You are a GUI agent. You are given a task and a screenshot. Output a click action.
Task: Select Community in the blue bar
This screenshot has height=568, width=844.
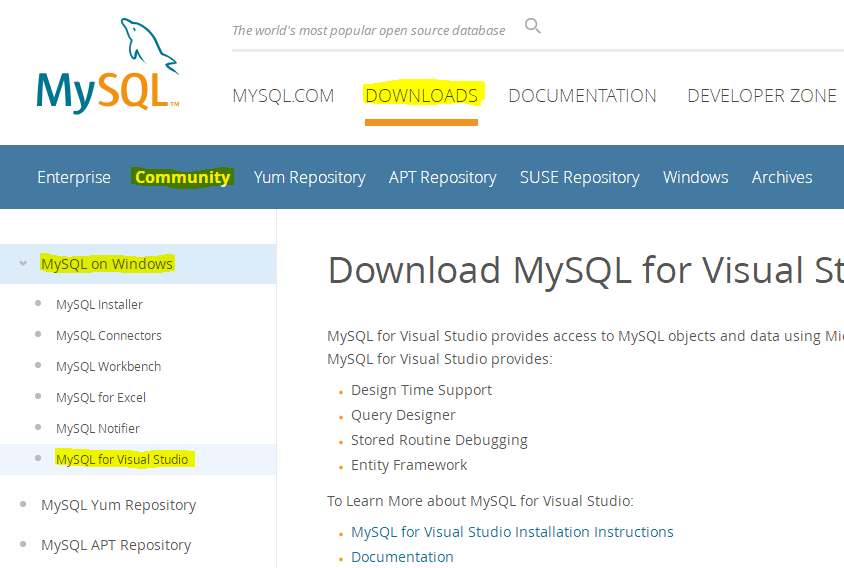(182, 177)
